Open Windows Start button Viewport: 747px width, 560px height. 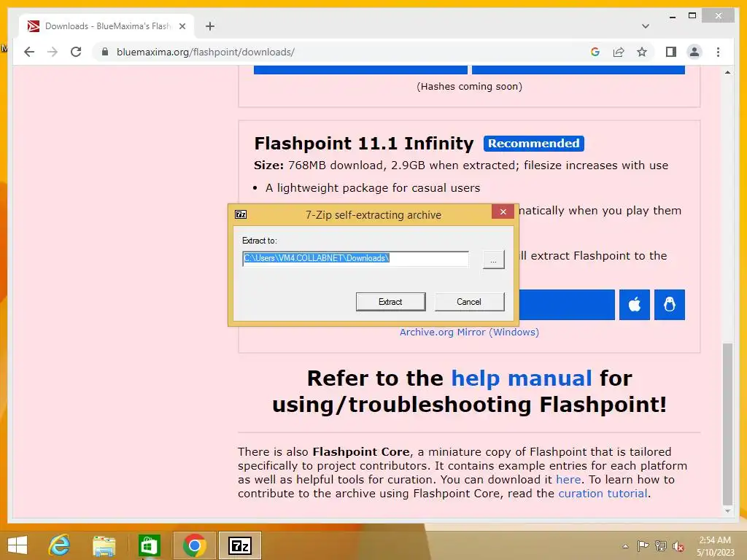point(18,545)
